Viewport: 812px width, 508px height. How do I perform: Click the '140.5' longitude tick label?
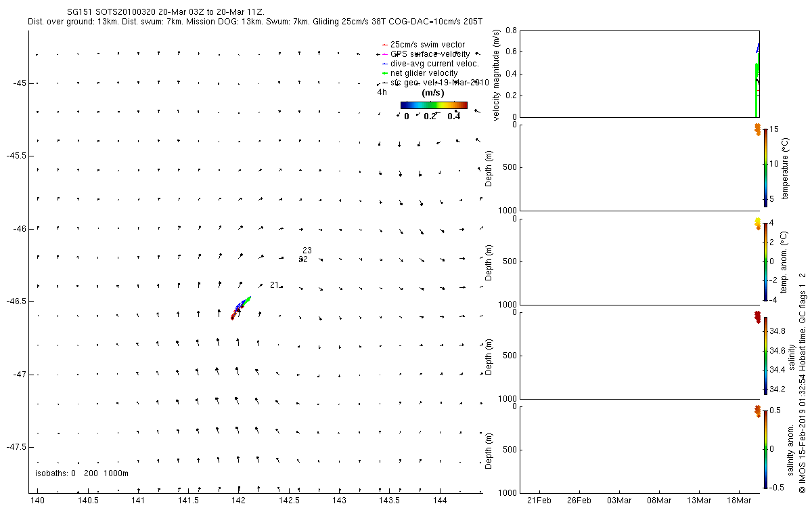click(x=88, y=500)
